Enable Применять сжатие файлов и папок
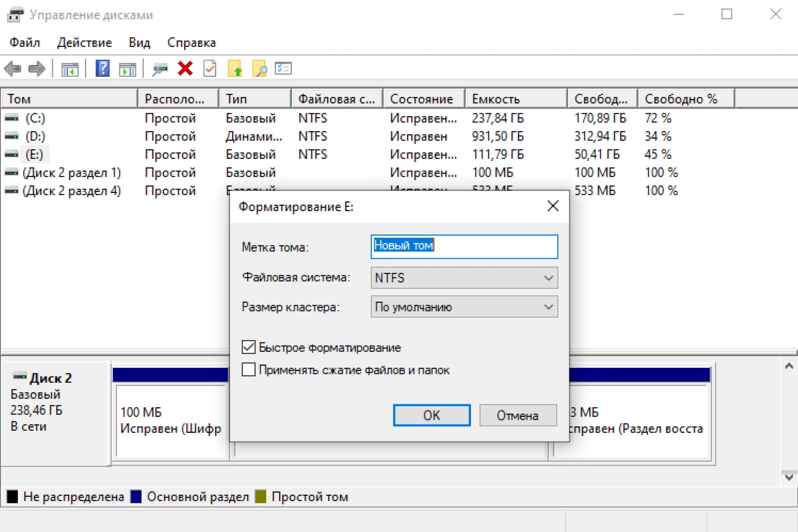Screen dimensions: 798x532 249,370
